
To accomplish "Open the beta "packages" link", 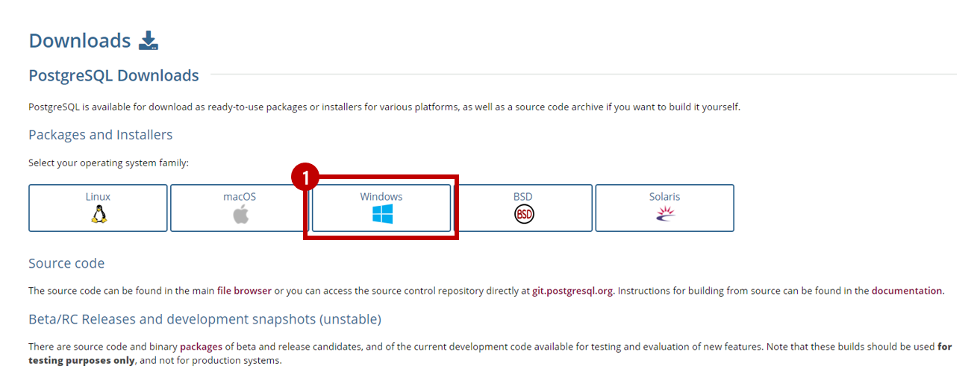I will [x=201, y=347].
